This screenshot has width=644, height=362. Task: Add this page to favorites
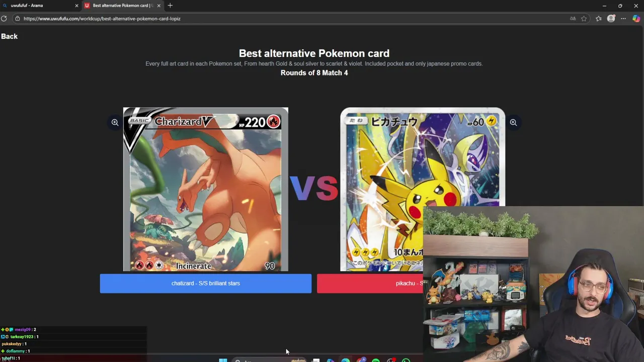click(584, 19)
